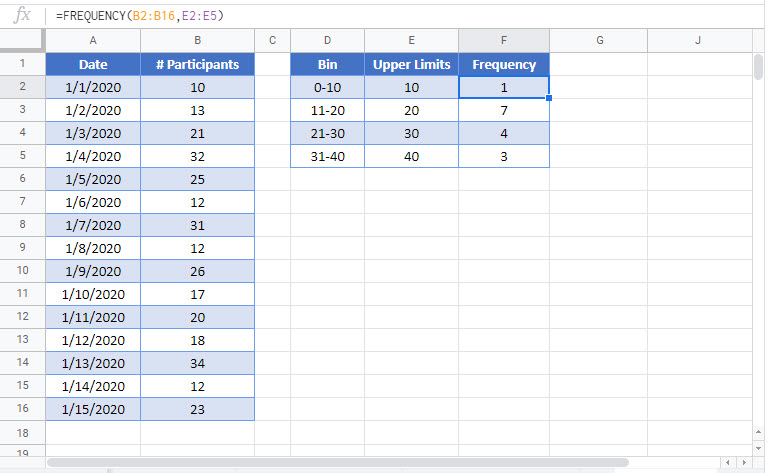Image resolution: width=771 pixels, height=473 pixels.
Task: Select the cell with date 1/10/2020
Action: point(93,294)
